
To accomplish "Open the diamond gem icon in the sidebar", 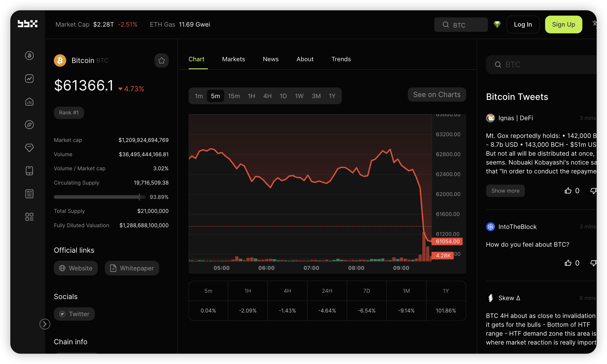I will (29, 148).
